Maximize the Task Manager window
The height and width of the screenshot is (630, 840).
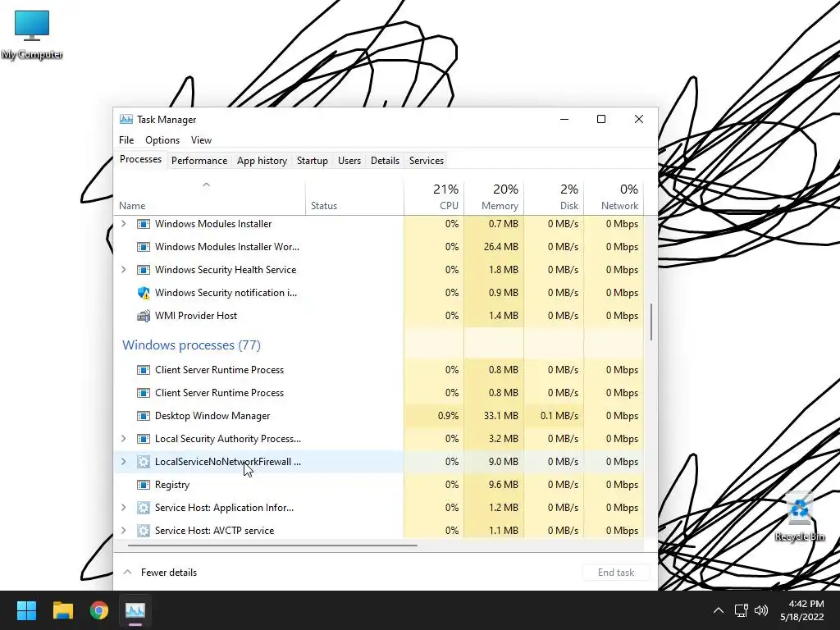(601, 119)
